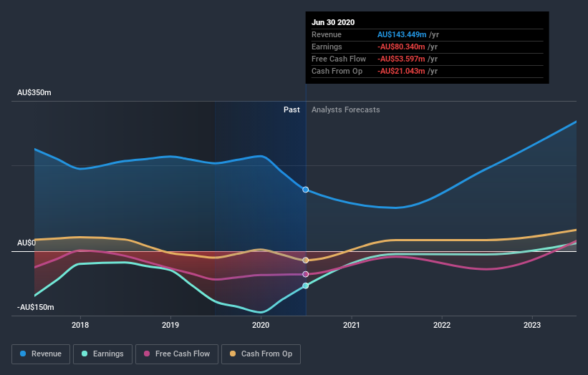Click the -AU$53.597m free cash flow value
This screenshot has width=588, height=375.
click(401, 59)
